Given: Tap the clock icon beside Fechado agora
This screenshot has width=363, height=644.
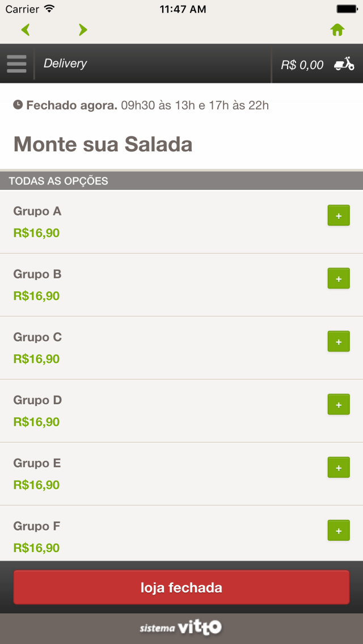Looking at the screenshot, I should [x=18, y=105].
